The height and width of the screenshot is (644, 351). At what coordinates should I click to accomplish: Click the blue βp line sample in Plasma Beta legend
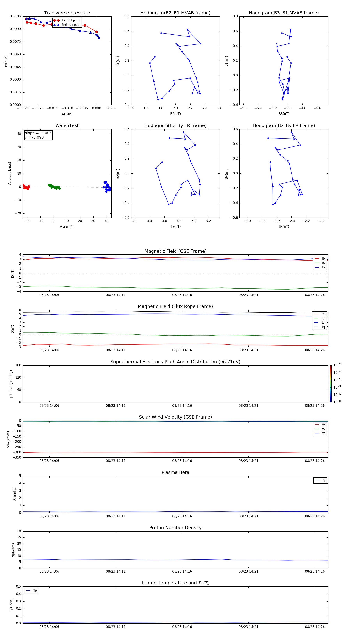pyautogui.click(x=317, y=480)
